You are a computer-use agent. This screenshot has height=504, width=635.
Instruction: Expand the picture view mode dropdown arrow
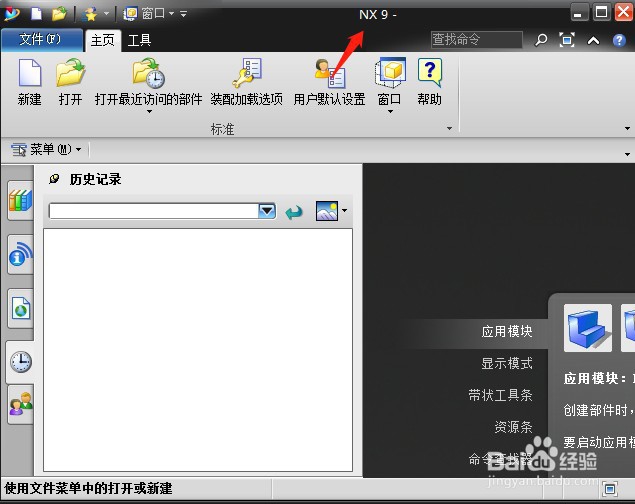pos(344,211)
